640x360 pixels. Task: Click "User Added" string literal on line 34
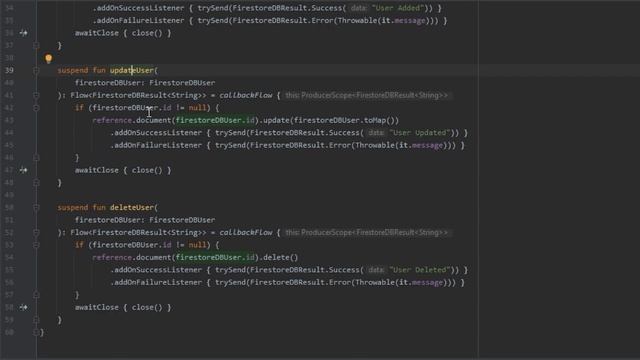click(x=398, y=8)
